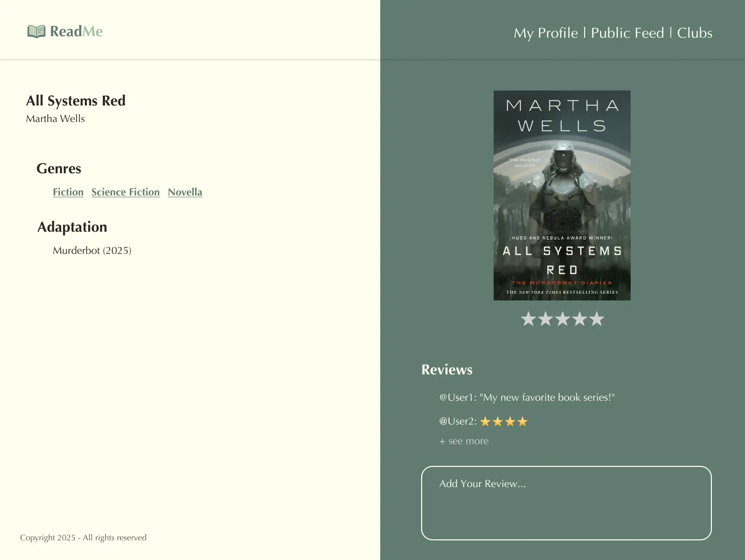Expand reviews with see more
This screenshot has width=745, height=560.
coord(464,441)
